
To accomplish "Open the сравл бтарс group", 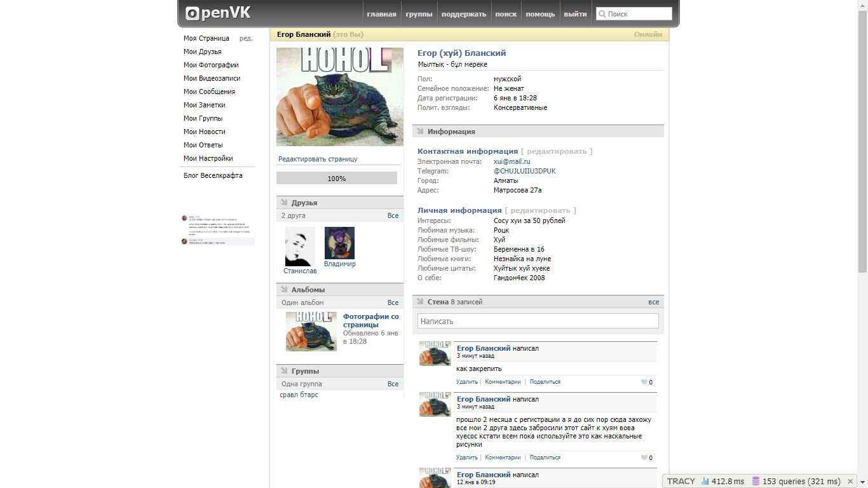I will pos(299,395).
